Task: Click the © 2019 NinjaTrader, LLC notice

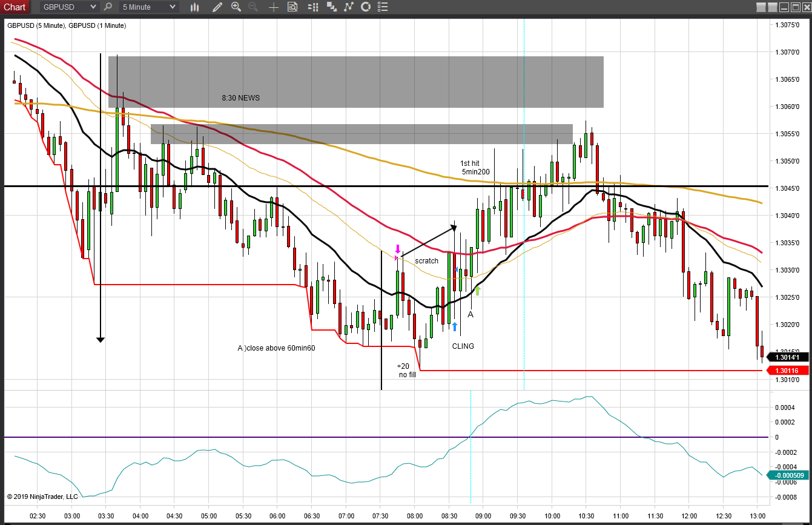Action: tap(42, 497)
